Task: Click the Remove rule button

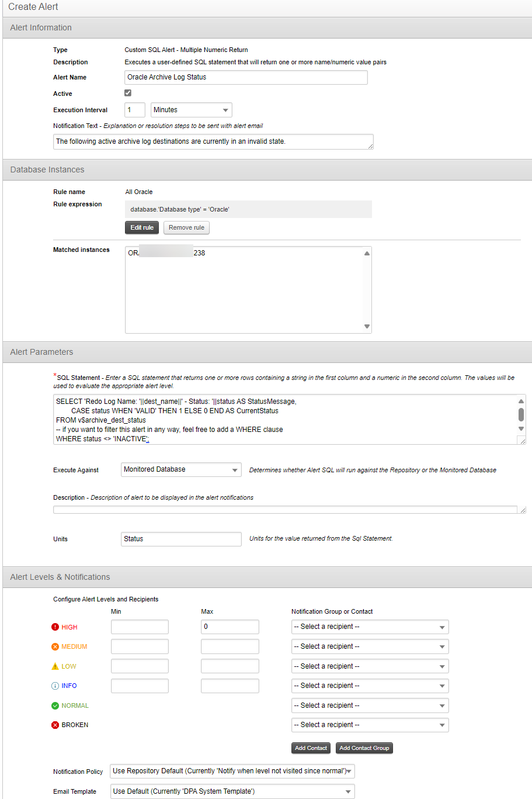Action: pos(186,227)
